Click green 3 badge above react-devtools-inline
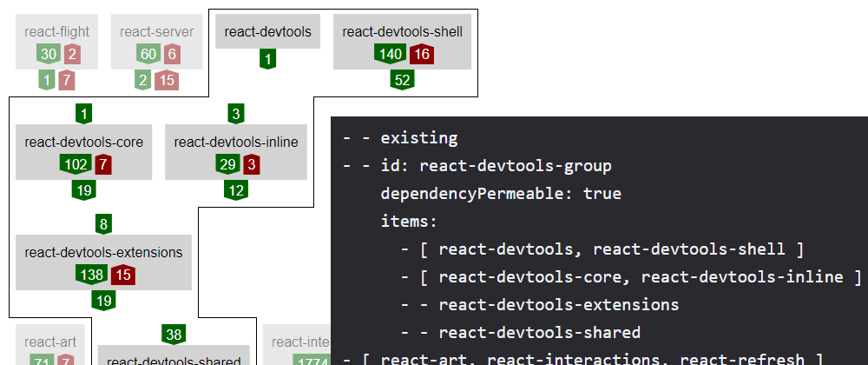Screen dimensions: 868x365 (236, 114)
